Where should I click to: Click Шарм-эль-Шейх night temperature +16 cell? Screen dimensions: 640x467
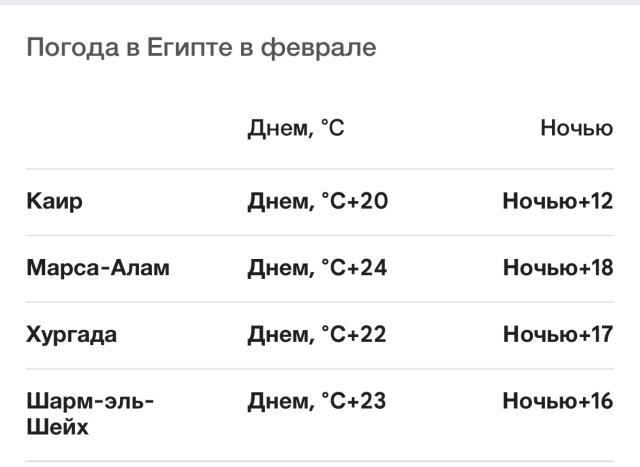tap(557, 402)
